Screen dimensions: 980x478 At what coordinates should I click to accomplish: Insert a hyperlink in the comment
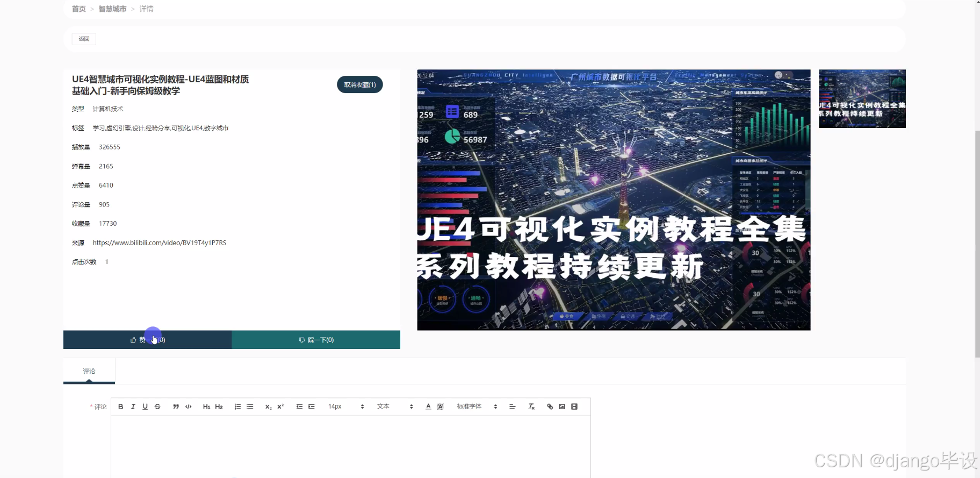click(x=550, y=406)
